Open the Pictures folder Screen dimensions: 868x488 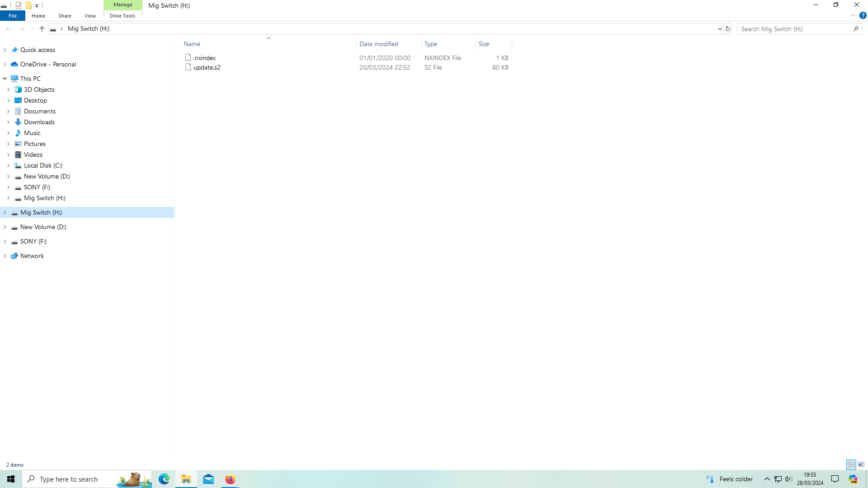(x=35, y=144)
